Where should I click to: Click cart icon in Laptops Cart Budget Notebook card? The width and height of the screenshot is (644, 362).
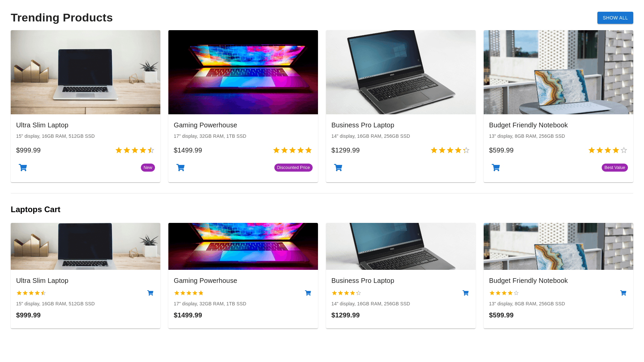point(623,293)
